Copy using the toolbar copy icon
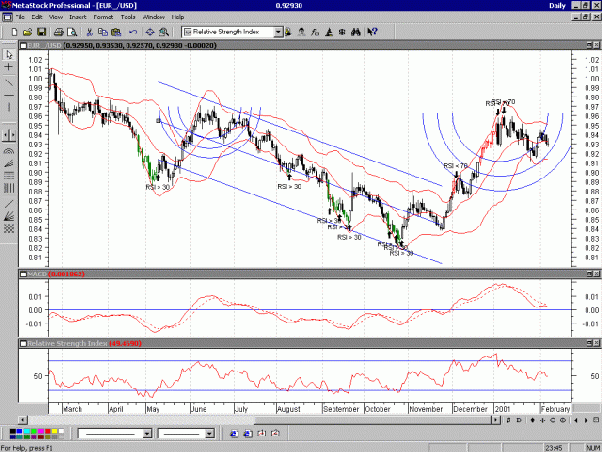Screen dimensions: 602x452 (103, 32)
